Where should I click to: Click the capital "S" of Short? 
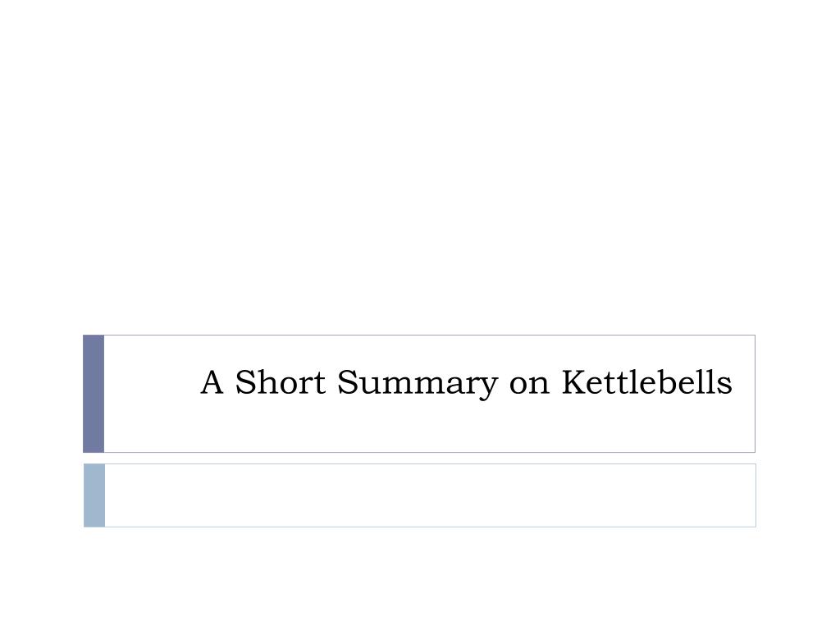245,382
